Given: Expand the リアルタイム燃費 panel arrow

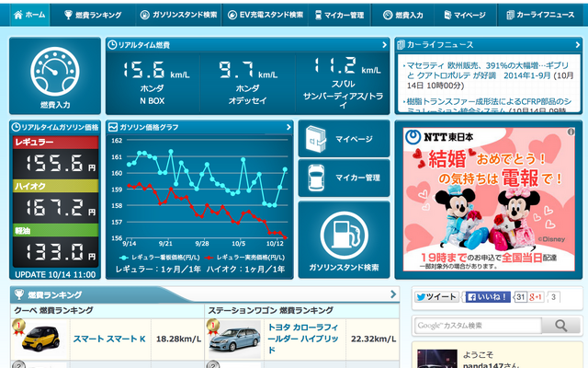Looking at the screenshot, I should coord(384,45).
